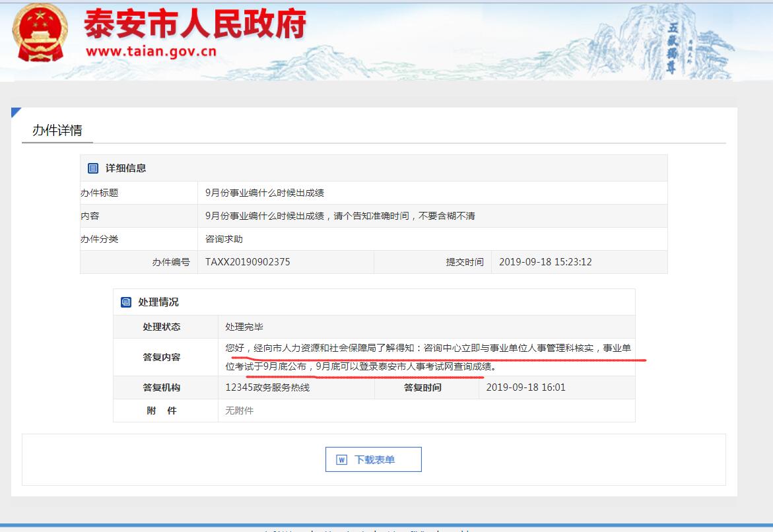Image resolution: width=773 pixels, height=532 pixels.
Task: Click reply time 2019-09-18 16:01
Action: click(x=526, y=387)
